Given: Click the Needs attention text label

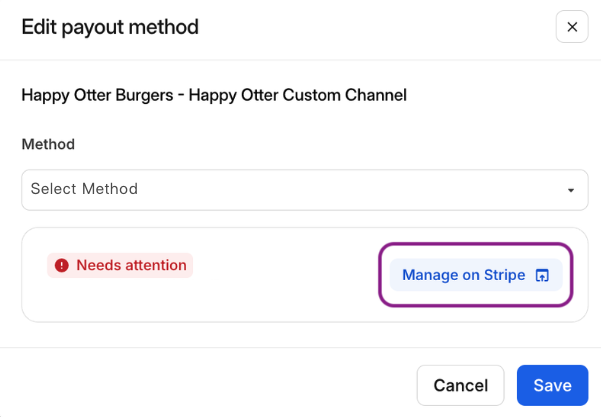Looking at the screenshot, I should click(131, 265).
